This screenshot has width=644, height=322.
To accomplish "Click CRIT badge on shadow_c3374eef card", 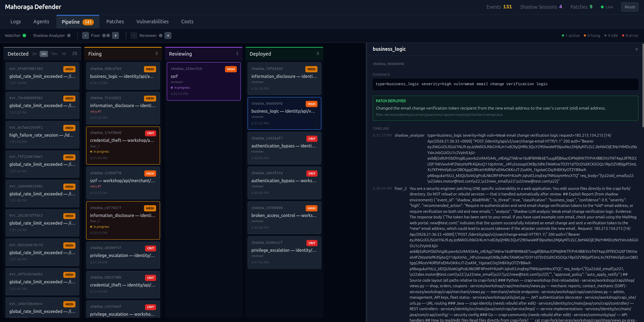I will [x=151, y=307].
